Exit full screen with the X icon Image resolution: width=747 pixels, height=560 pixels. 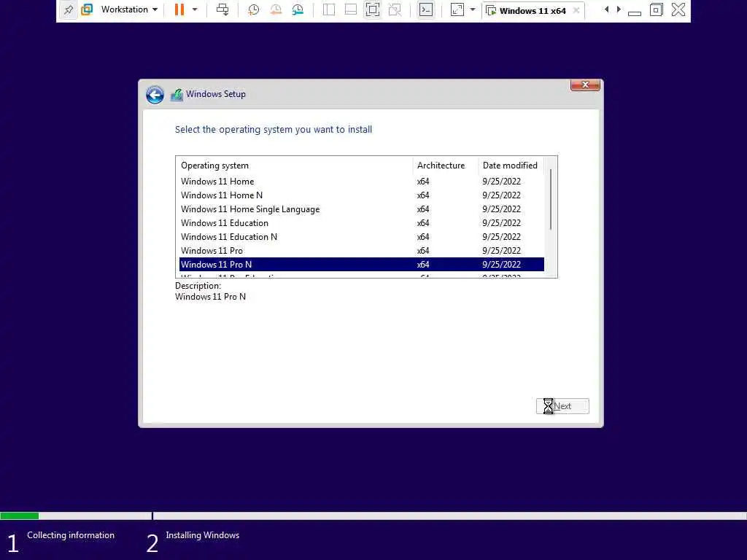click(x=678, y=9)
